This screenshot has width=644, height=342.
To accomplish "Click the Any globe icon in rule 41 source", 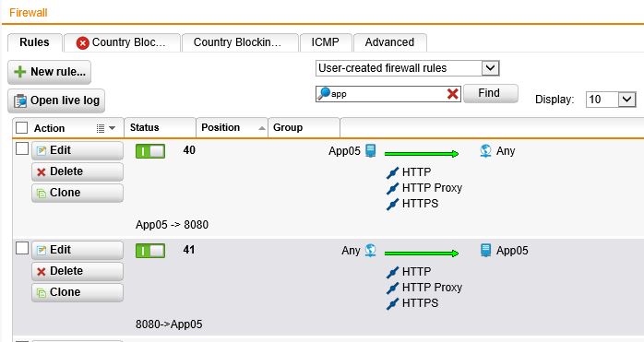I will 371,250.
